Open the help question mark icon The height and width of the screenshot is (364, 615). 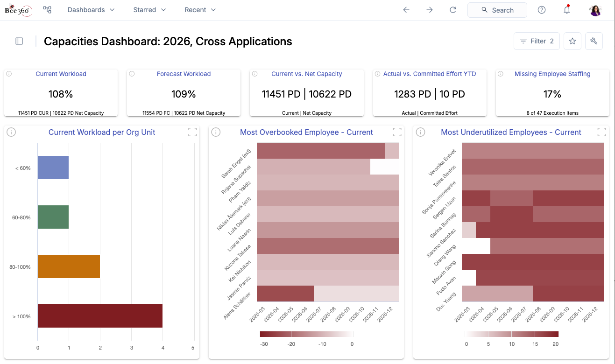pyautogui.click(x=542, y=10)
